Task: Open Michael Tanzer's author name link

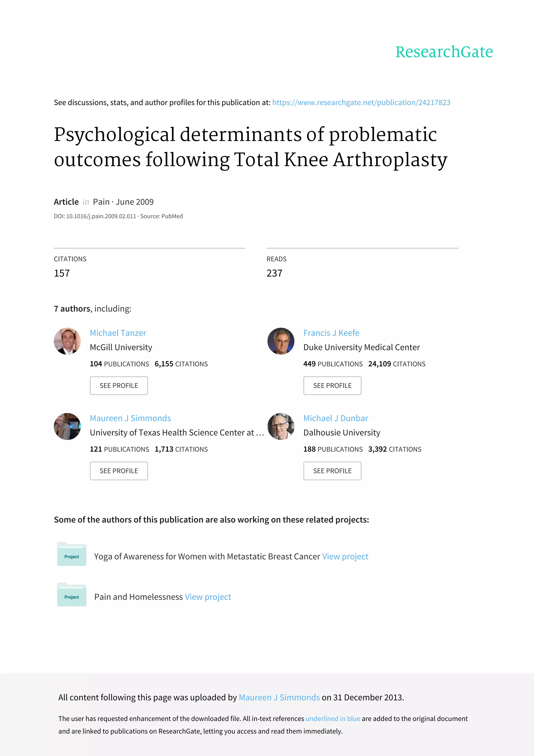Action: (x=118, y=333)
